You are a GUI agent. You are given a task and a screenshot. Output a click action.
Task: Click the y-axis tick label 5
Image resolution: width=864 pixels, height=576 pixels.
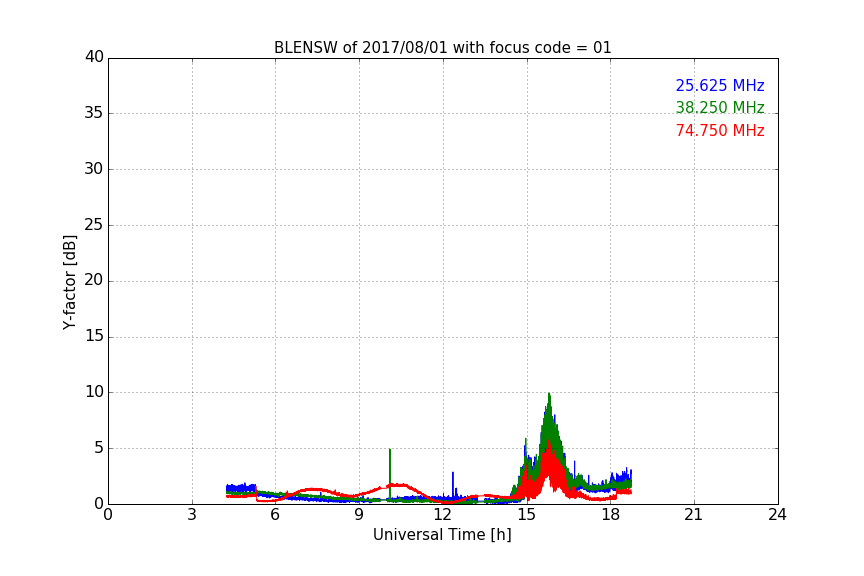99,448
